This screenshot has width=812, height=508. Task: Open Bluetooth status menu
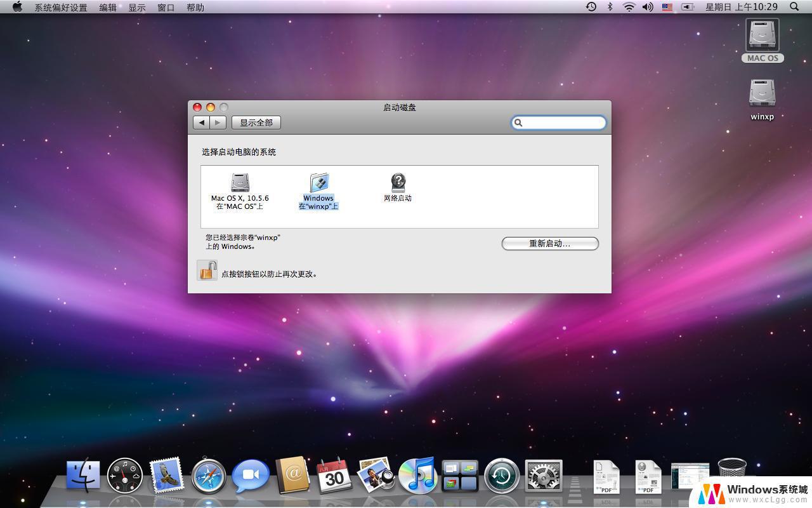[x=610, y=7]
